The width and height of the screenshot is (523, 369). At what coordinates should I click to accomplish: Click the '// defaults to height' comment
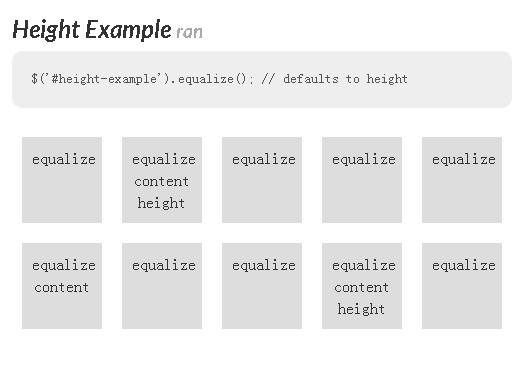point(335,79)
